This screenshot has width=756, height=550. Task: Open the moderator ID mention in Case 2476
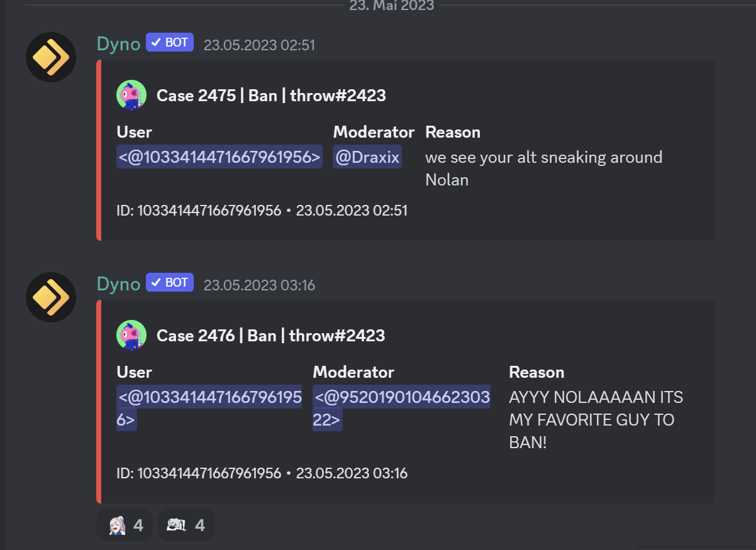coord(402,409)
